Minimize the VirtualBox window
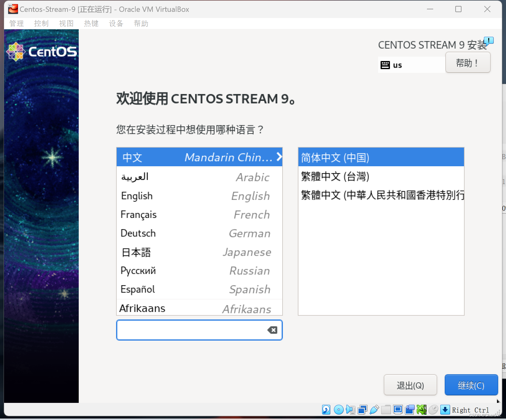 430,9
